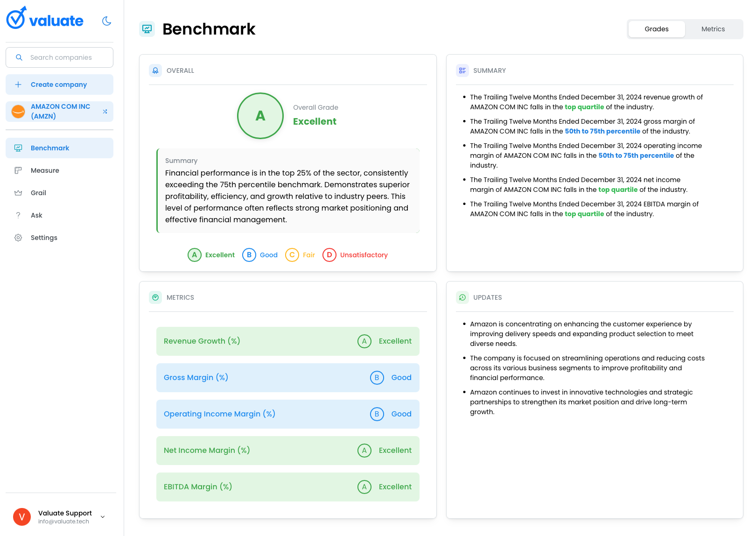Focus the Search companies input field
Screen dimensions: 756x536
tap(59, 57)
